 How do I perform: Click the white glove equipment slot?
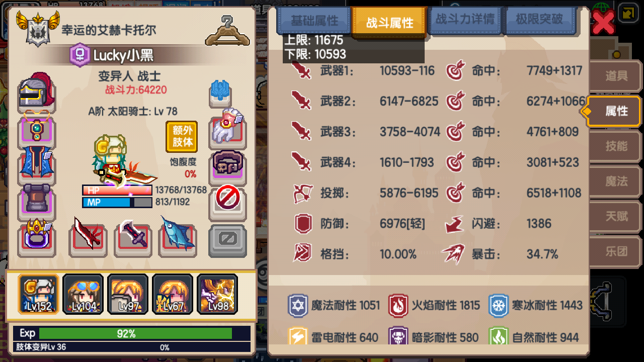227,129
